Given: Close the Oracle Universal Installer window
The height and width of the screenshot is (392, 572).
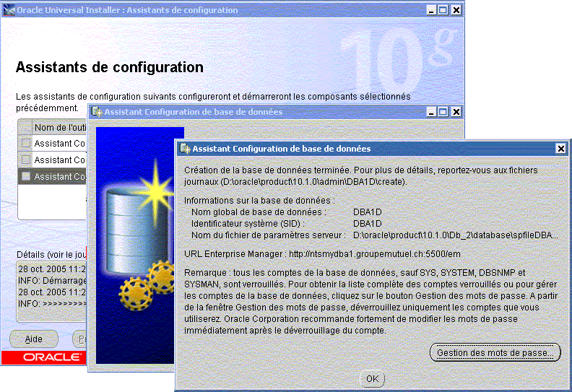Looking at the screenshot, I should click(x=456, y=10).
